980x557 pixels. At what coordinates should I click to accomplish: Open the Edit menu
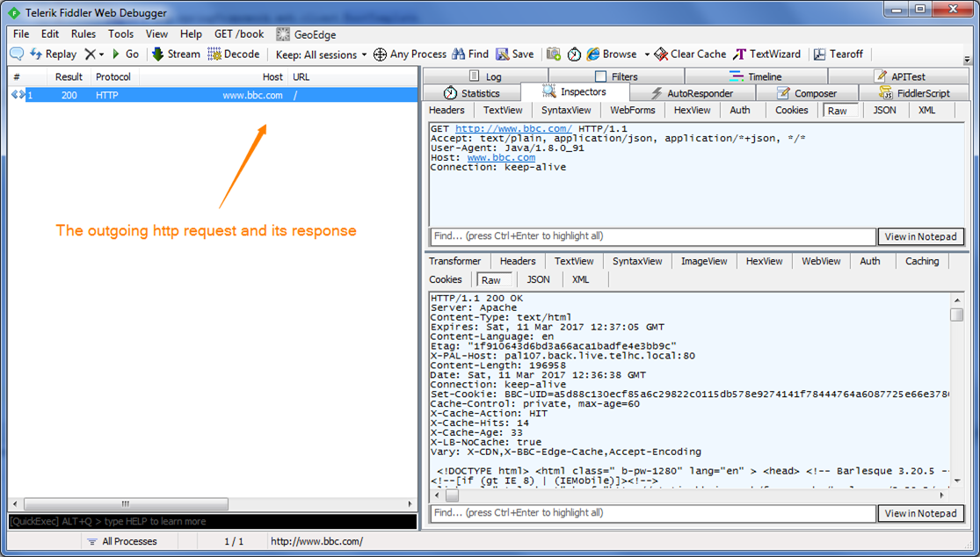pos(50,34)
